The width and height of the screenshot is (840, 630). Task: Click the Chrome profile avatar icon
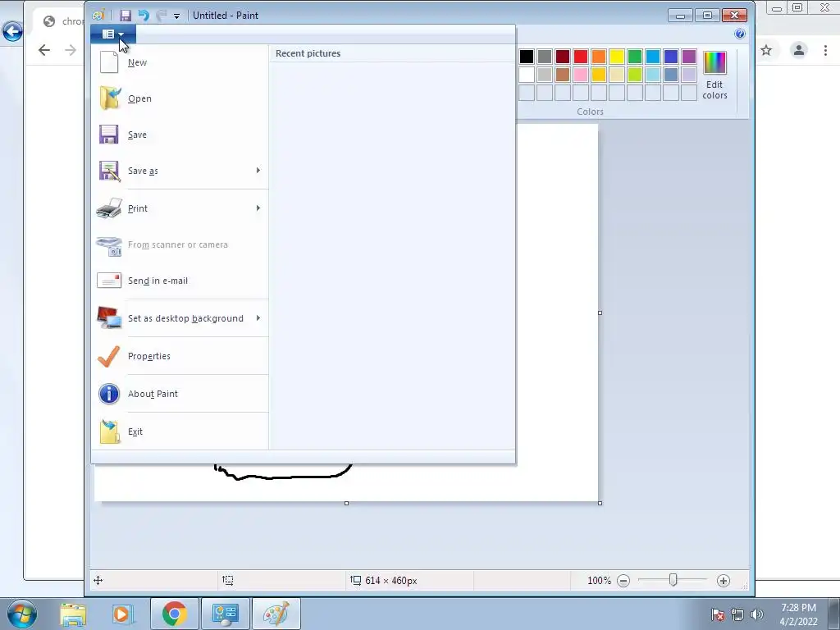pyautogui.click(x=799, y=50)
